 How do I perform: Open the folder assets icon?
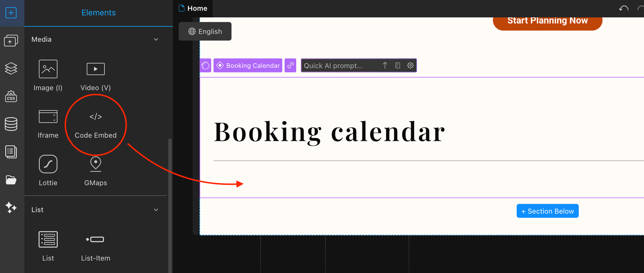click(x=11, y=180)
